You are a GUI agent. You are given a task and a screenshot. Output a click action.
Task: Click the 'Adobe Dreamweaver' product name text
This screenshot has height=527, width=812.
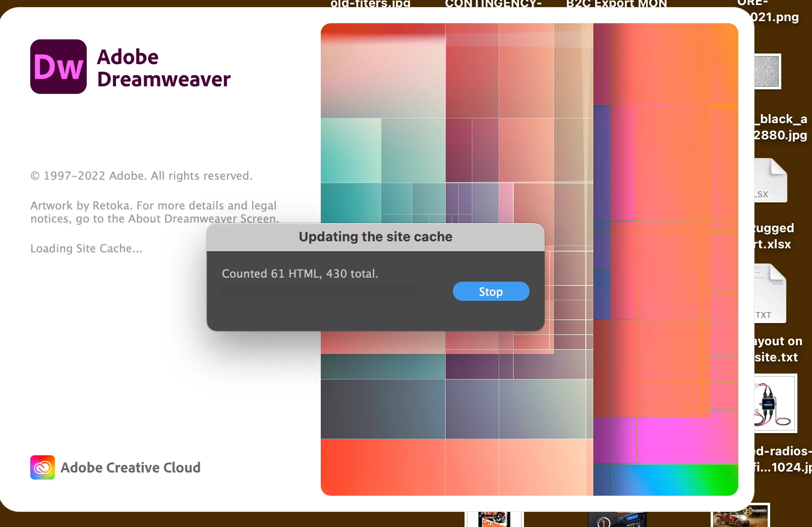[x=164, y=68]
